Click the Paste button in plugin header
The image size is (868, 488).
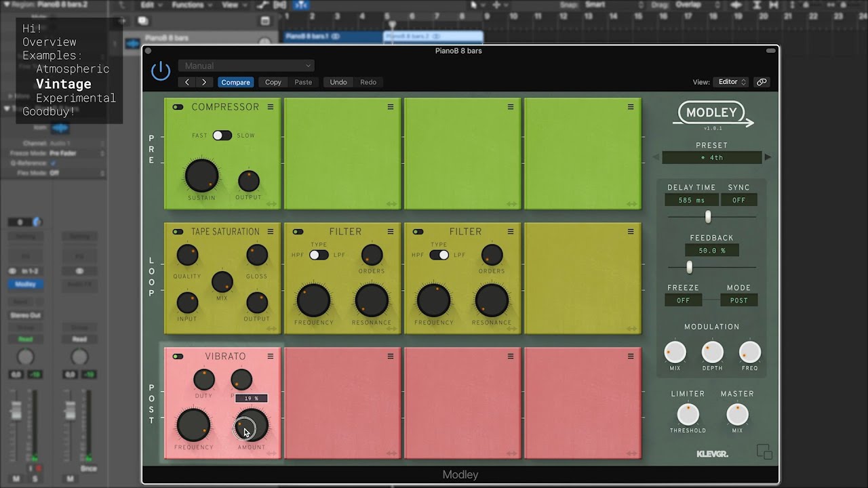(303, 82)
